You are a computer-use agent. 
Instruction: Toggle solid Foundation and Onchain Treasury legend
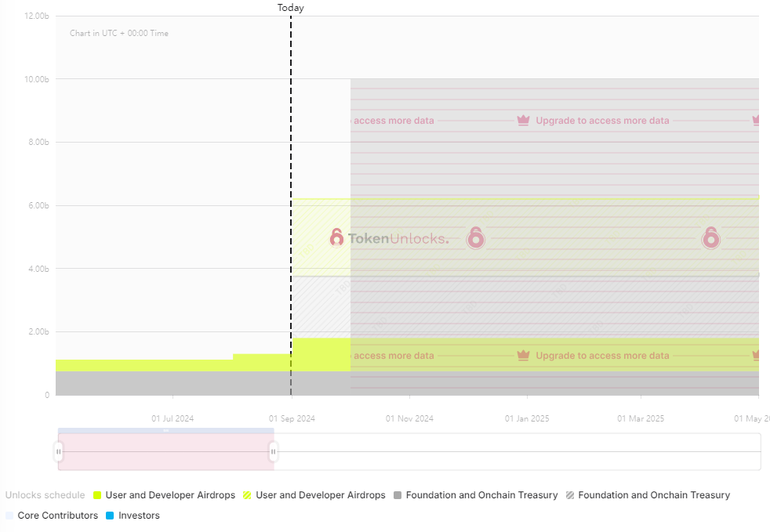(476, 495)
